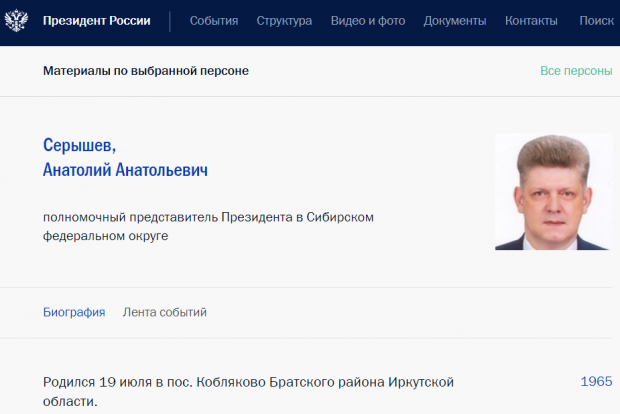
Task: Click the федеральном округе text line
Action: coord(106,236)
